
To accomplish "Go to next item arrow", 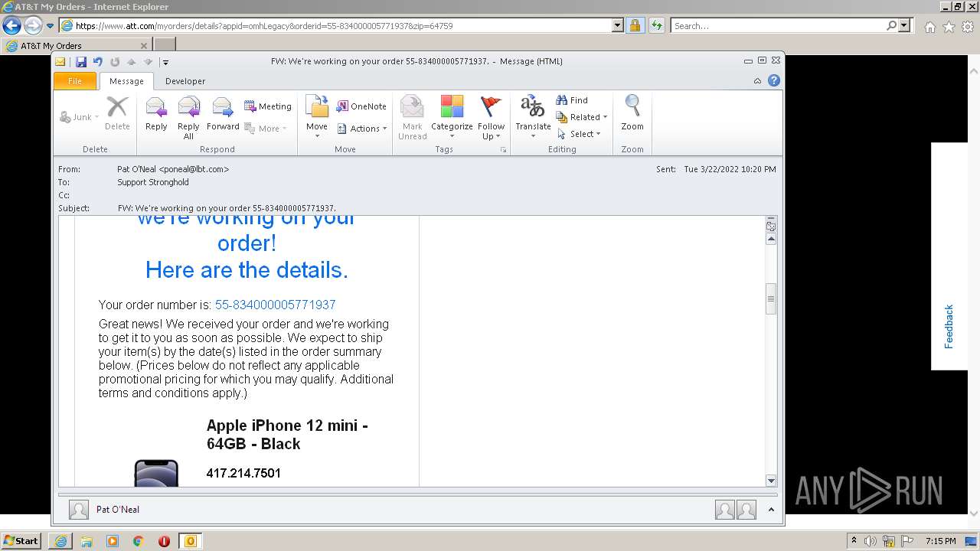I will 149,62.
